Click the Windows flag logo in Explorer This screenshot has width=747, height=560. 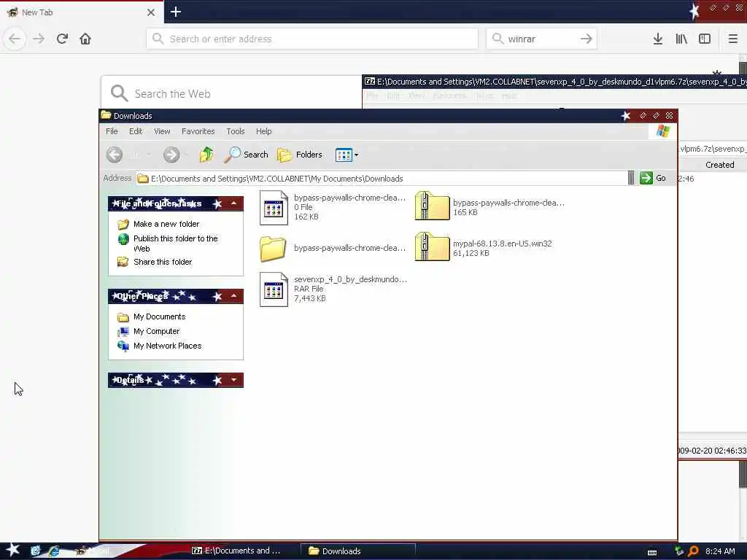coord(662,131)
